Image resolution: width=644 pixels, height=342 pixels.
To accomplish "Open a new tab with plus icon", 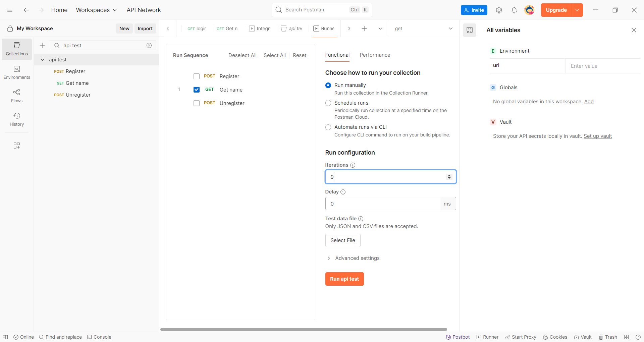I will tap(364, 28).
